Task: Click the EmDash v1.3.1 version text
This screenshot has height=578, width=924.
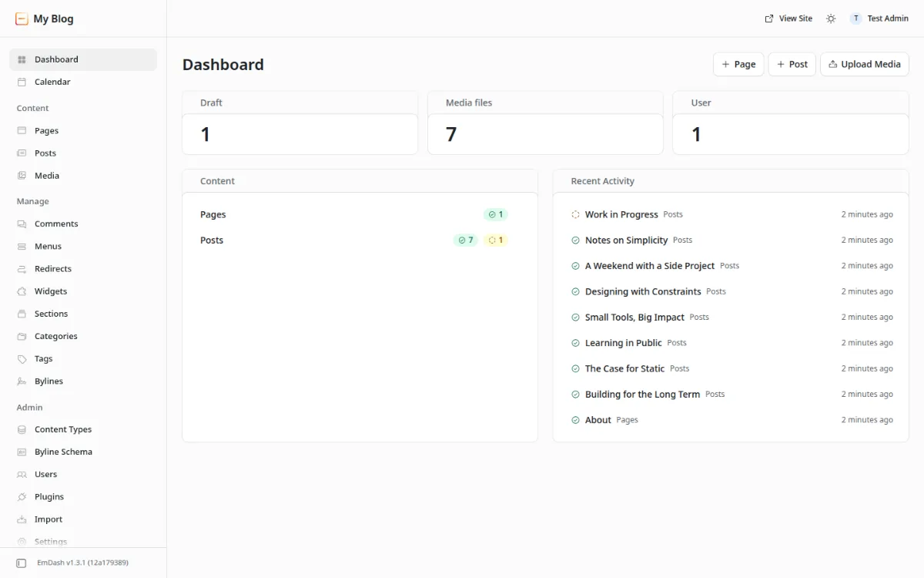Action: pos(82,563)
